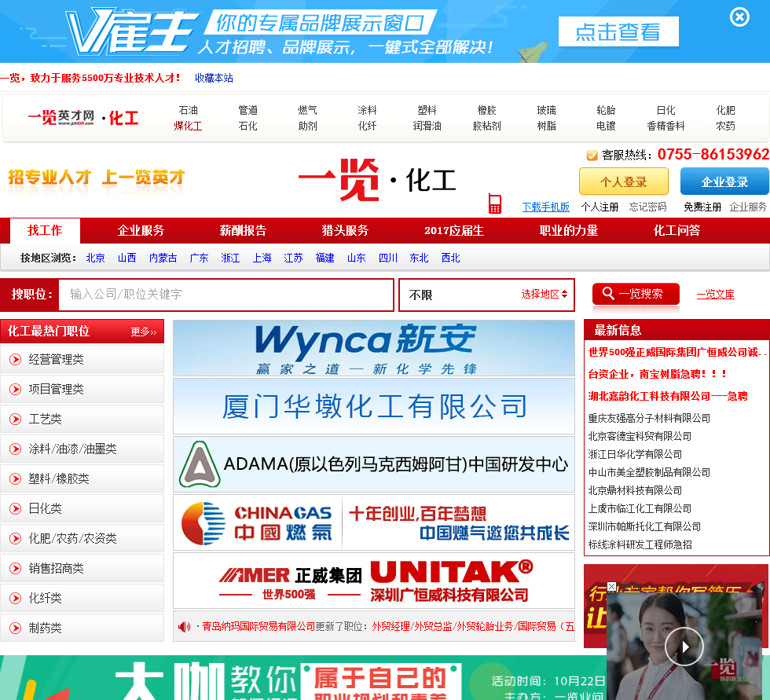
Task: Open the 香精香料 category
Action: coord(665,126)
